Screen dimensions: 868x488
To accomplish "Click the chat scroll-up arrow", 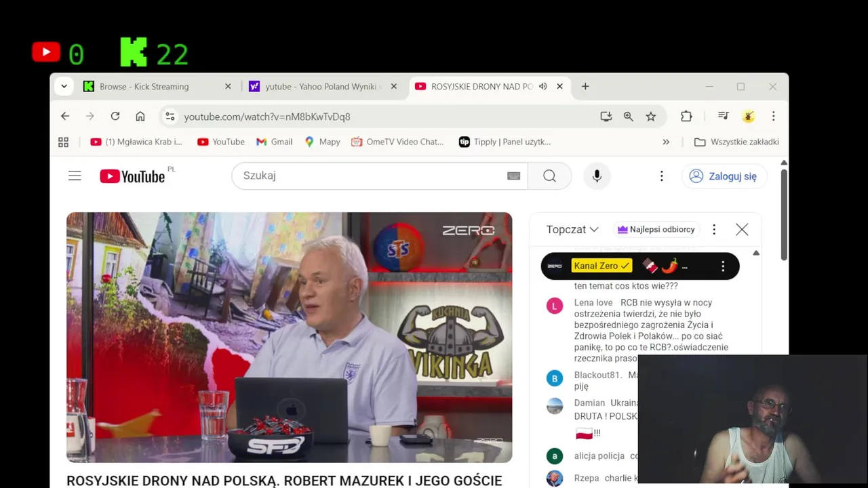I will coord(756,253).
